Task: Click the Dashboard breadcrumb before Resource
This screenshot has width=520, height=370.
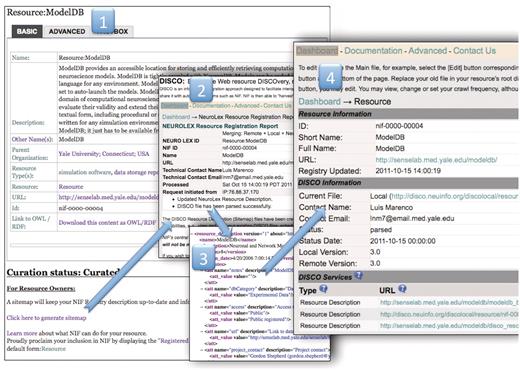Action: click(319, 102)
